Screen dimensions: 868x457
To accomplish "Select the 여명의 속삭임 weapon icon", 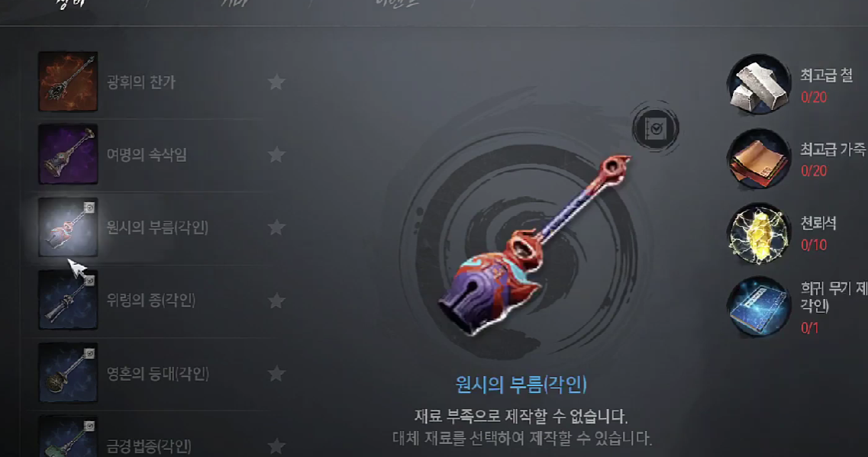I will 67,154.
